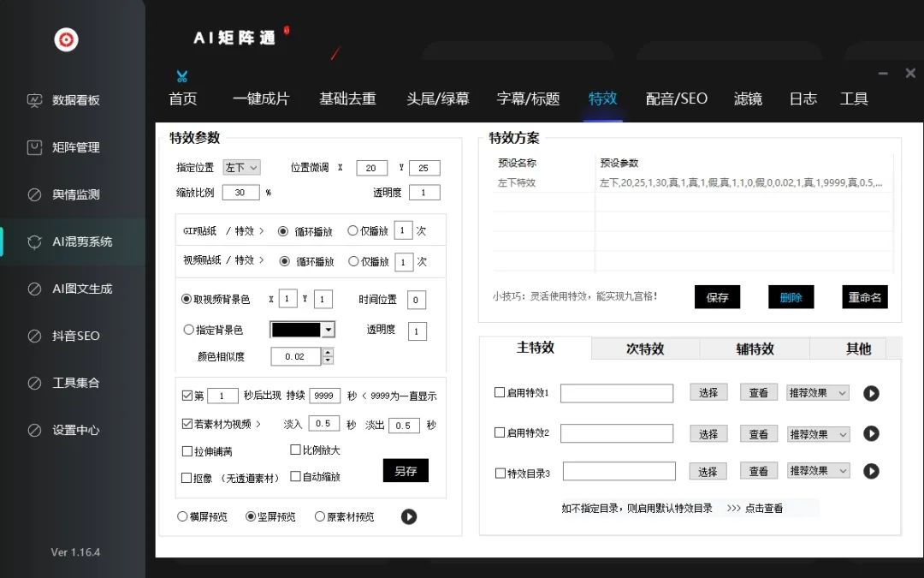The height and width of the screenshot is (578, 924).
Task: Click the AI图文生成 sidebar icon
Action: (x=35, y=289)
